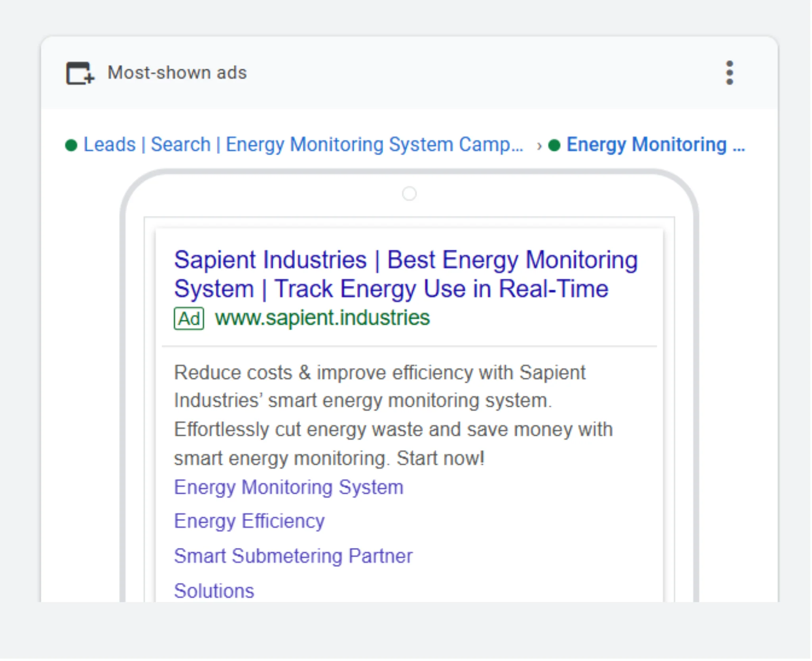The image size is (812, 661).
Task: Click the mobile phone preview frame border
Action: 123,397
